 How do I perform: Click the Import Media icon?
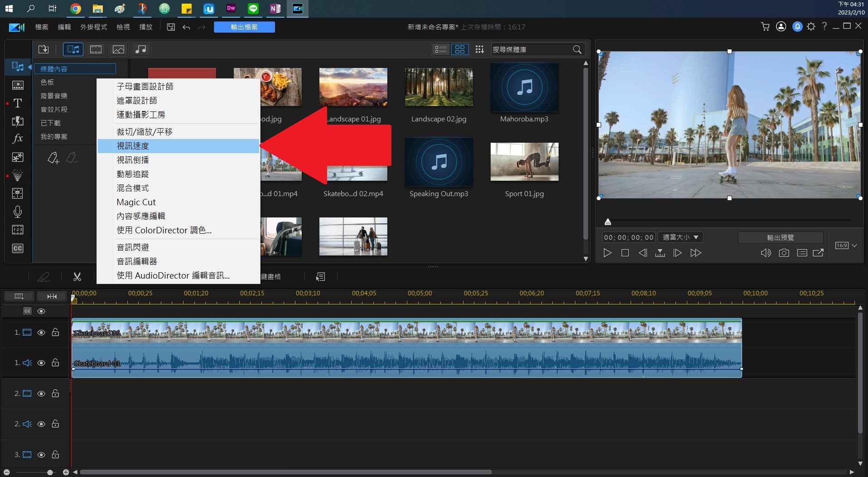pyautogui.click(x=43, y=49)
